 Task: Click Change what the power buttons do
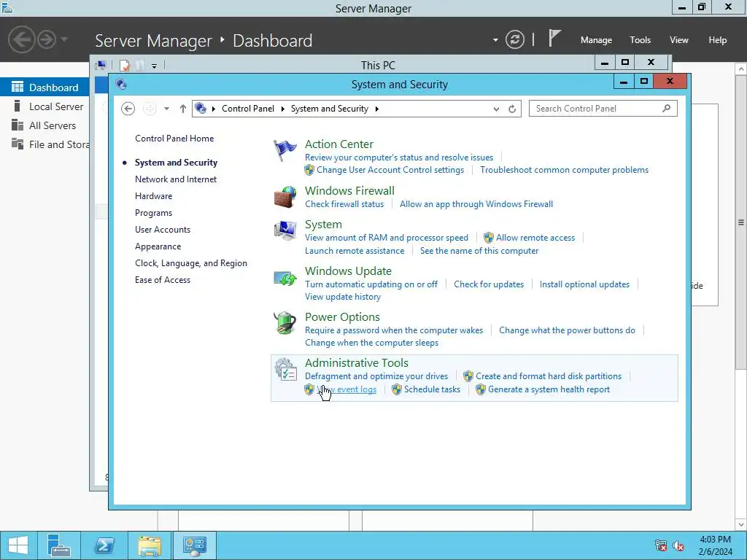tap(567, 330)
